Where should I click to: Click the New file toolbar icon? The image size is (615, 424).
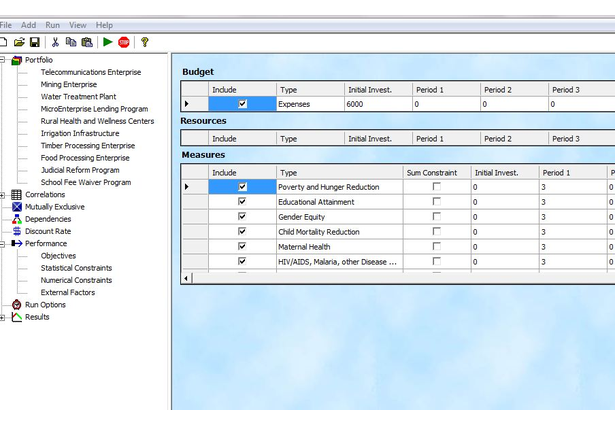3,42
